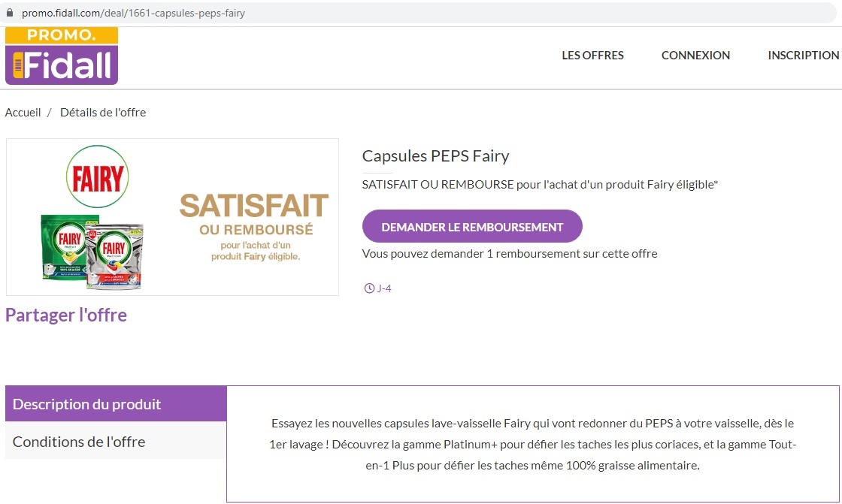Open the LES OFFRES menu item
This screenshot has height=504, width=842.
(x=592, y=55)
